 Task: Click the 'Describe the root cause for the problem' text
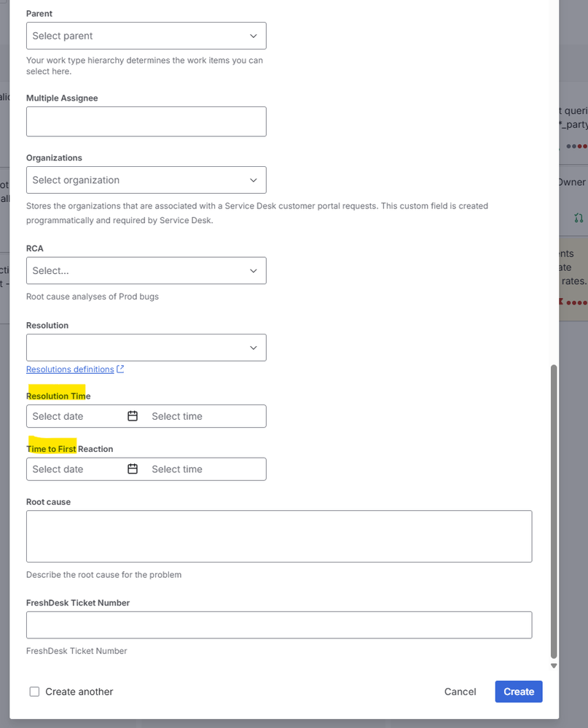[x=104, y=575]
